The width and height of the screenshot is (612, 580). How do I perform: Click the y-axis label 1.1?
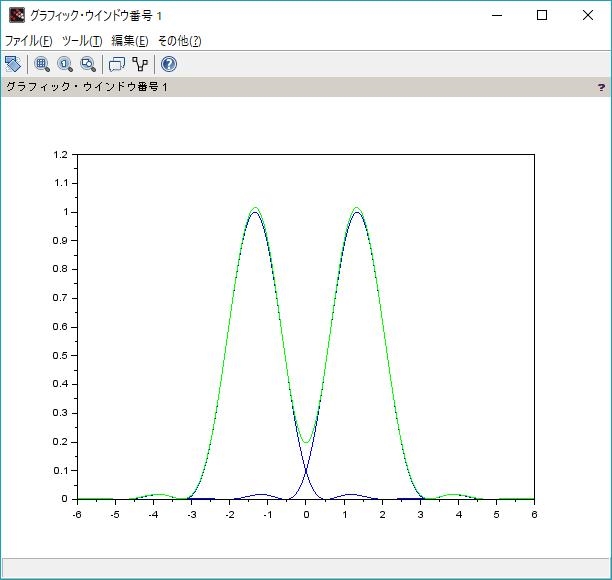click(x=60, y=183)
